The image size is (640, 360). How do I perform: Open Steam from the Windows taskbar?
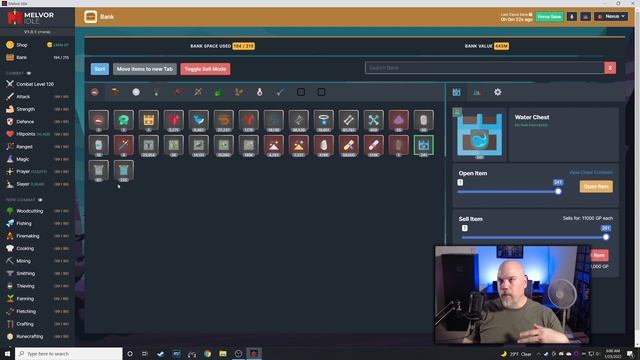click(x=160, y=353)
